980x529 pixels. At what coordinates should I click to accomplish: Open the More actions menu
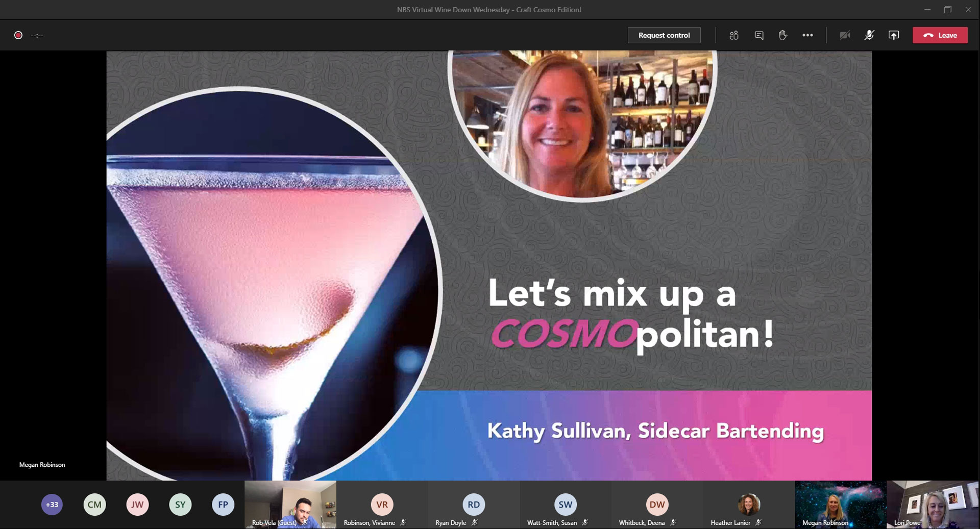click(x=807, y=35)
